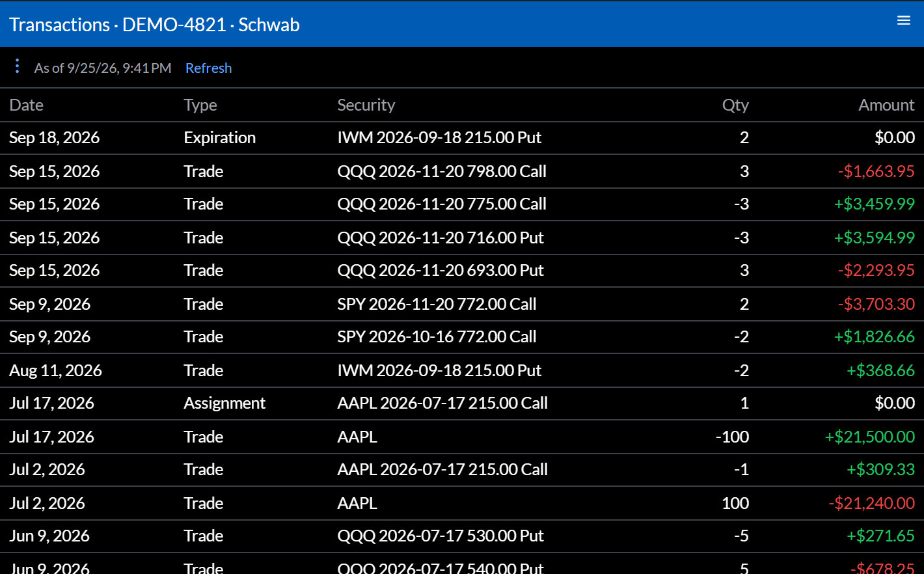Screen dimensions: 924x574
Task: Click the 'Expiration' type cell
Action: (x=220, y=138)
